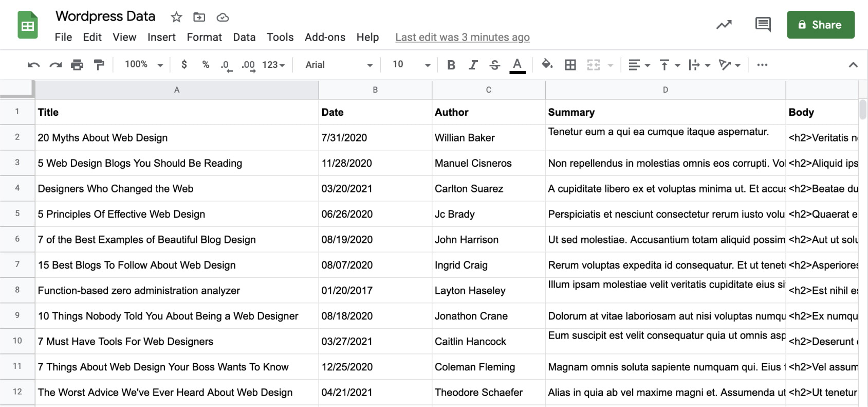868x407 pixels.
Task: Open the Insert menu
Action: 161,37
